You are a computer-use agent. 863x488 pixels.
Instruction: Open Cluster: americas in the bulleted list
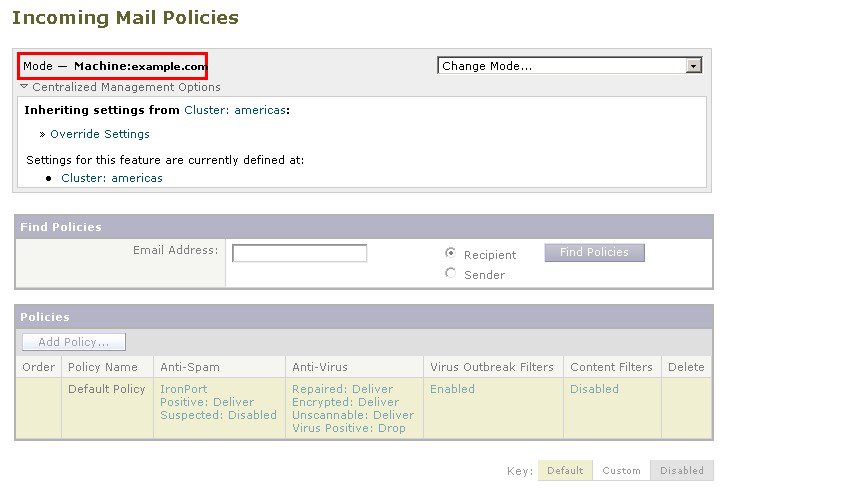click(112, 178)
